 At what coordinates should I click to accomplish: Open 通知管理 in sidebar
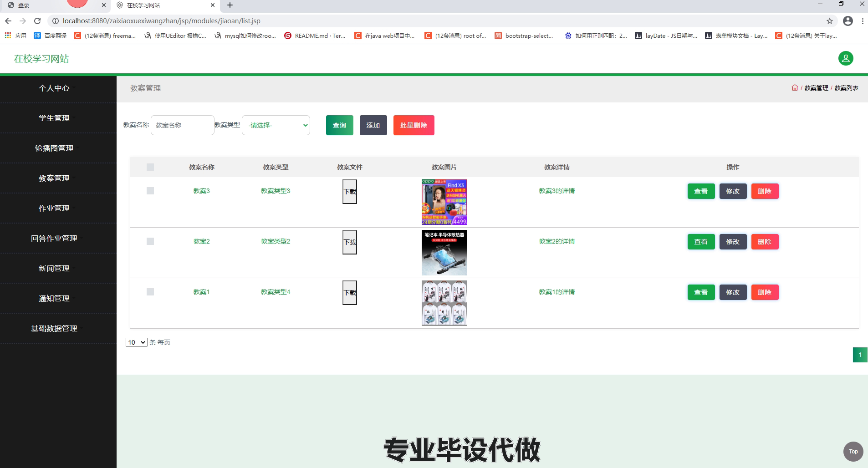54,299
